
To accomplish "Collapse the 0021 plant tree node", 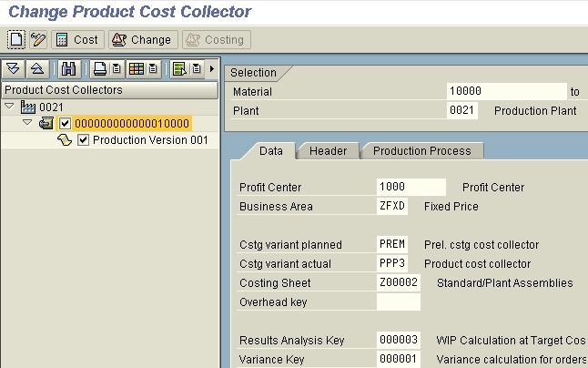I will [x=11, y=107].
